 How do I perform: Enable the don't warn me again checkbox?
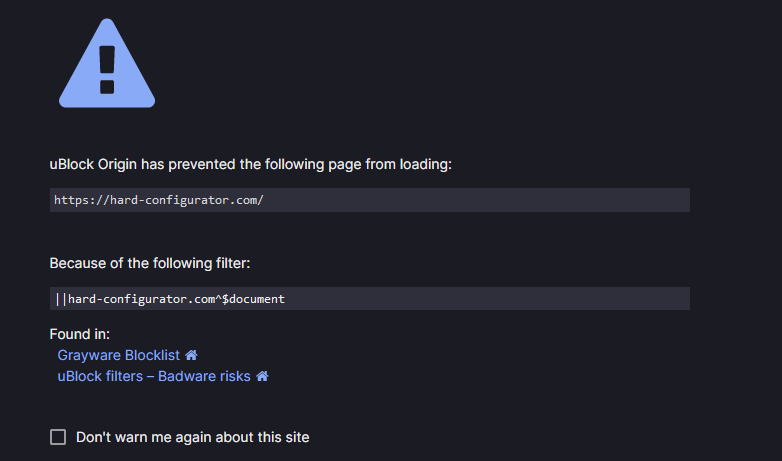click(x=58, y=437)
